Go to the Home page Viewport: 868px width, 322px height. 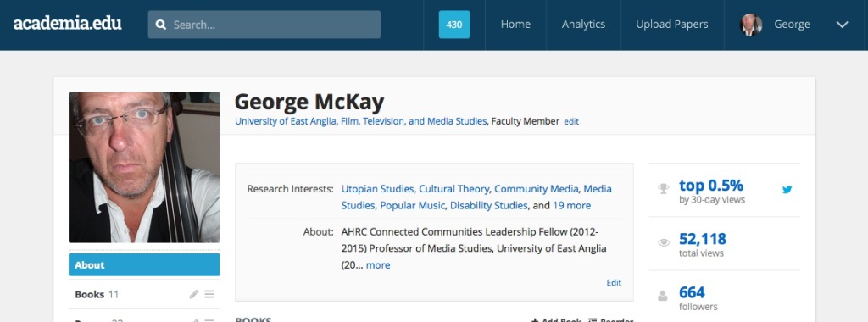click(x=515, y=25)
